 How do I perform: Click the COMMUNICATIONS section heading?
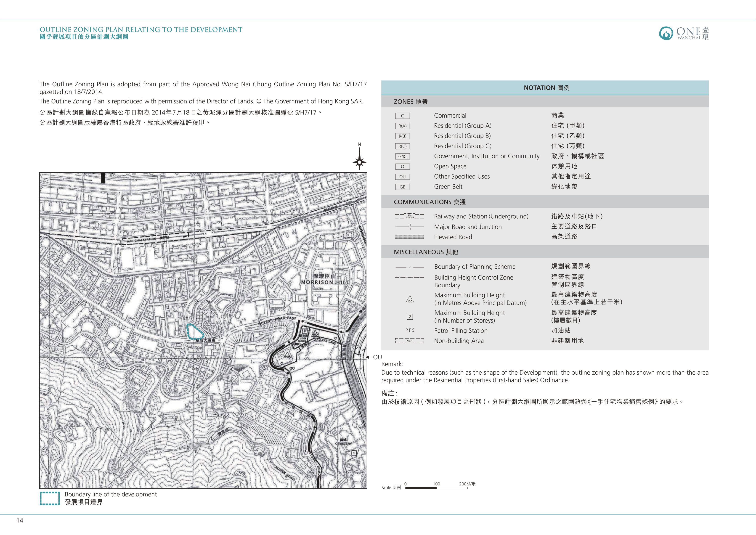(x=430, y=202)
